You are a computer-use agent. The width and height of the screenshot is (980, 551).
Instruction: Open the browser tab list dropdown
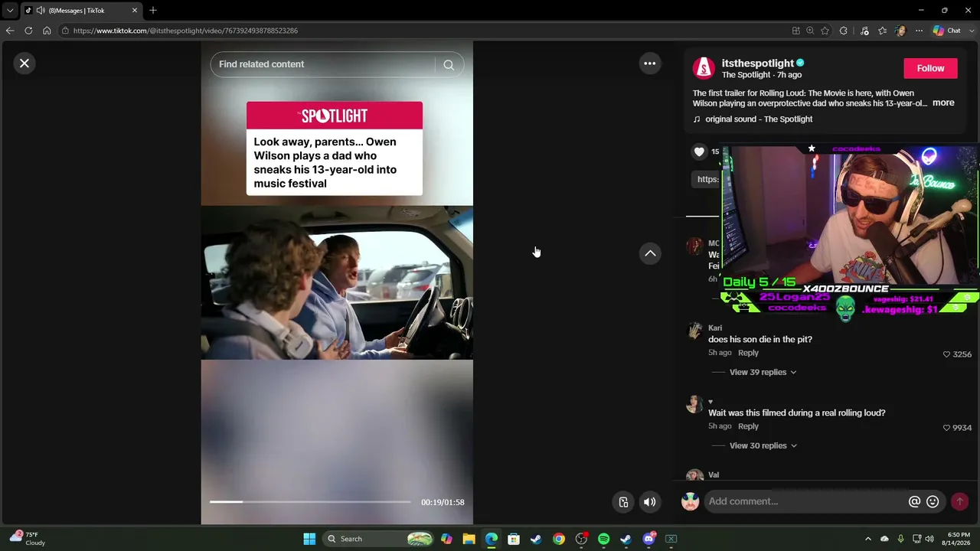10,11
